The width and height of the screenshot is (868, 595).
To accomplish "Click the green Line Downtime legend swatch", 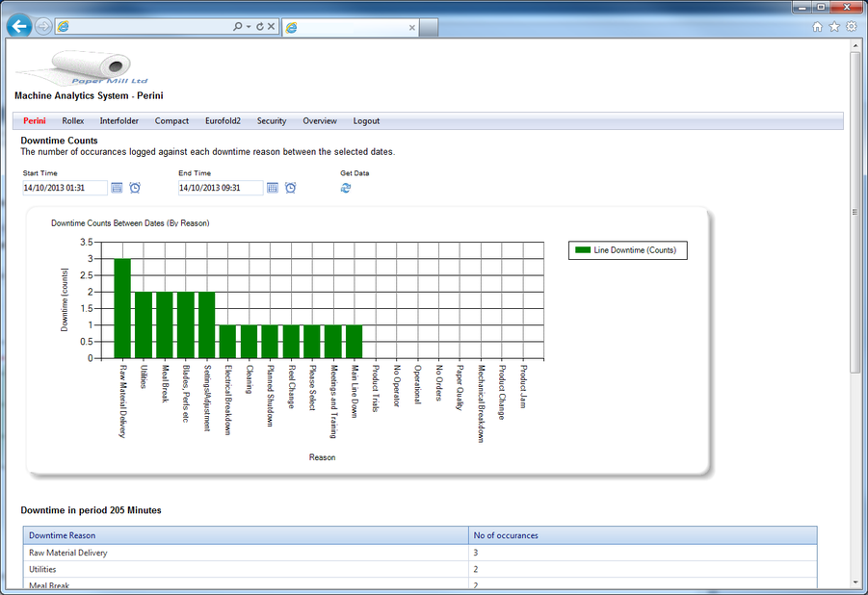I will (x=583, y=250).
